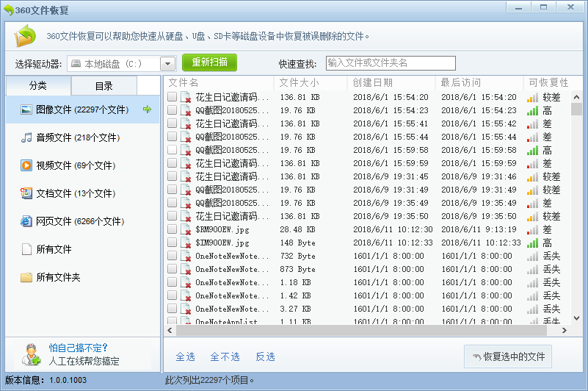Check the 3.27 KB OneNote file box

[x=172, y=309]
